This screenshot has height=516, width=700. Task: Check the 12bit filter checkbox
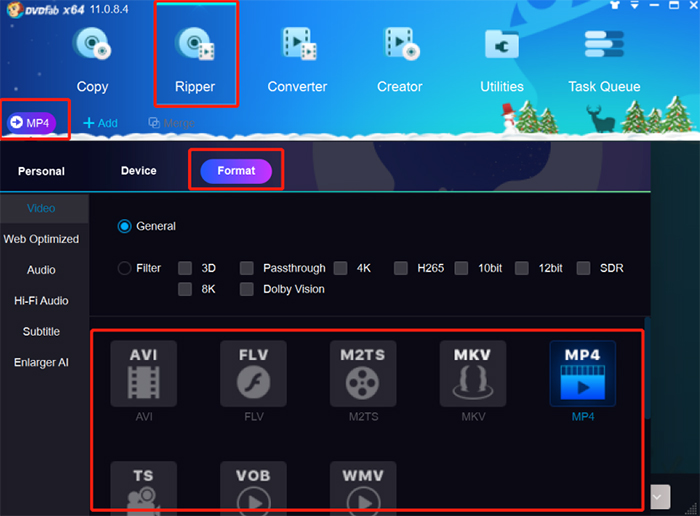pos(522,268)
